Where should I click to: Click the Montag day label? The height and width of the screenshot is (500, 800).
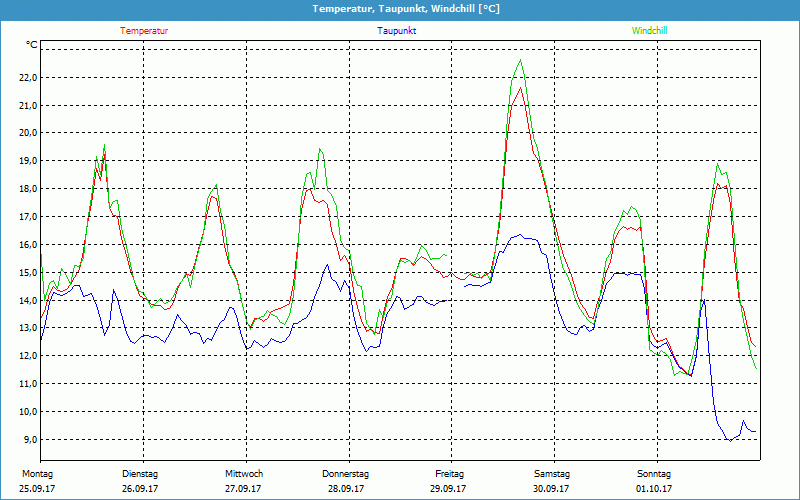click(37, 474)
